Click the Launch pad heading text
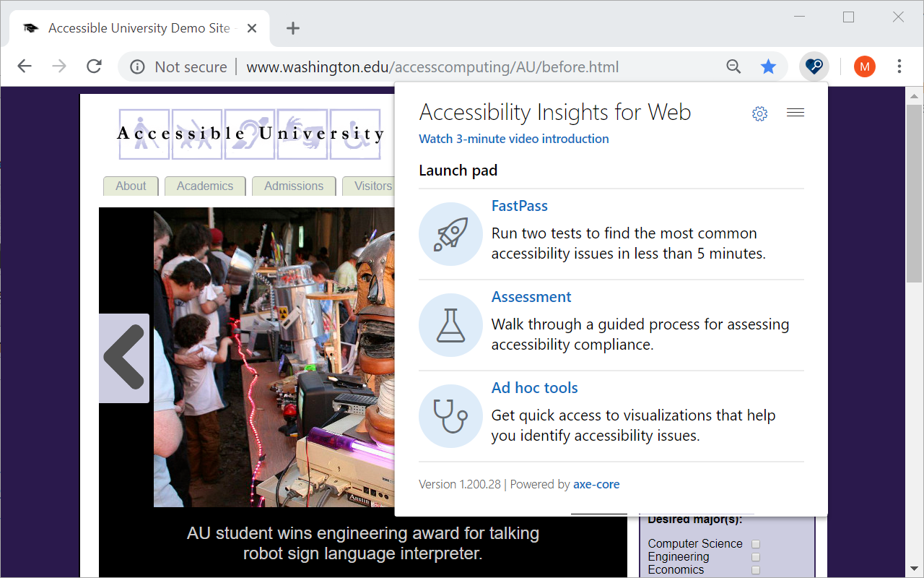Viewport: 924px width, 578px height. [458, 171]
